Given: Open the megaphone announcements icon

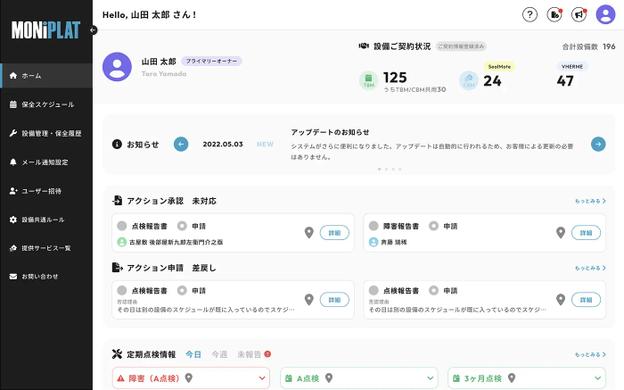Looking at the screenshot, I should point(579,15).
